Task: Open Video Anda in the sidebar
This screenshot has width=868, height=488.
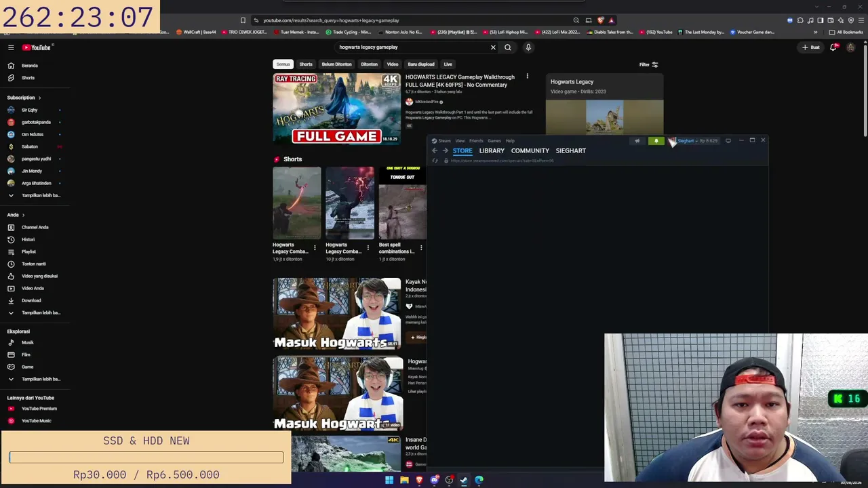Action: [33, 288]
